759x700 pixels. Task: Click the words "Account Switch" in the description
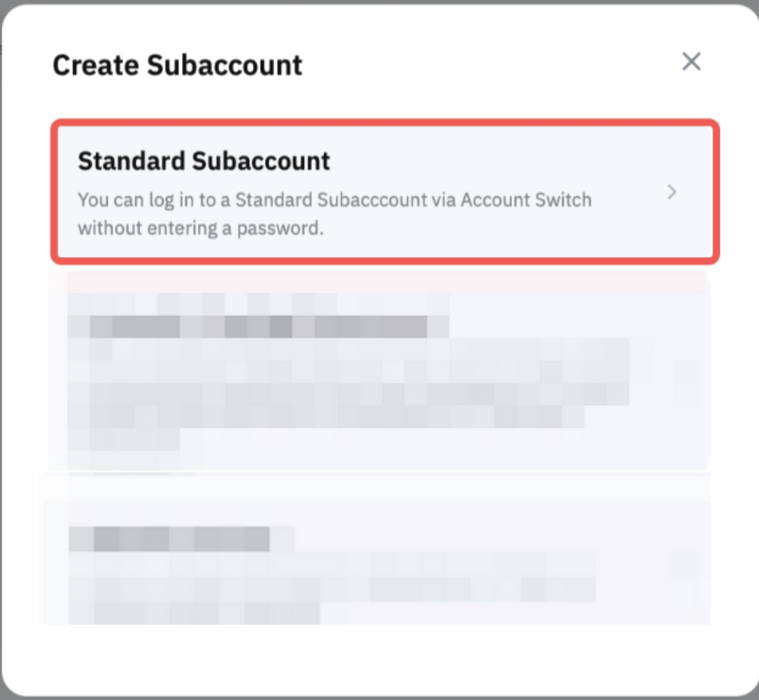click(526, 200)
